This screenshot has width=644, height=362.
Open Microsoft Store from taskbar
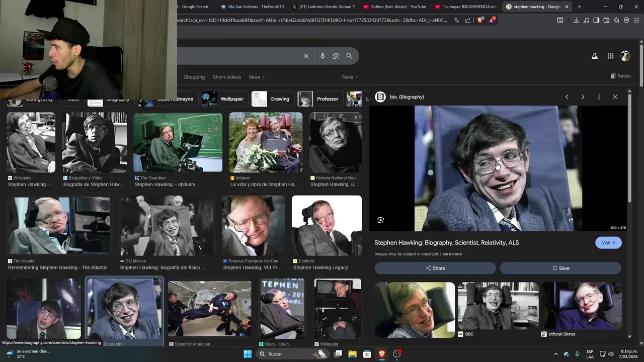(x=367, y=354)
